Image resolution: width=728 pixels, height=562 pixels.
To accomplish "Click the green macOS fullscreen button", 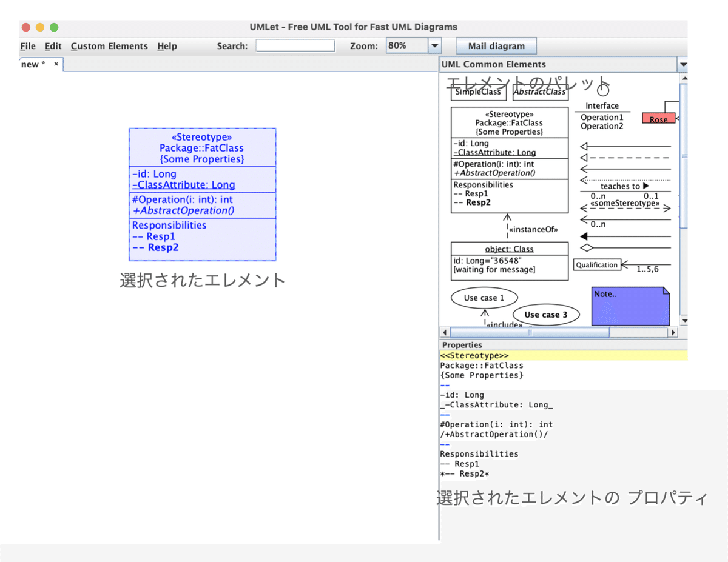I will 54,27.
